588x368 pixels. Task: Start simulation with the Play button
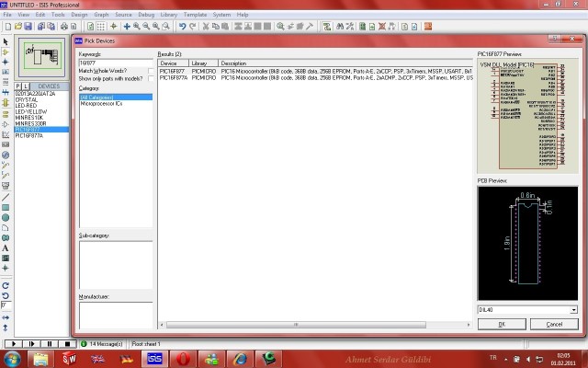14,343
